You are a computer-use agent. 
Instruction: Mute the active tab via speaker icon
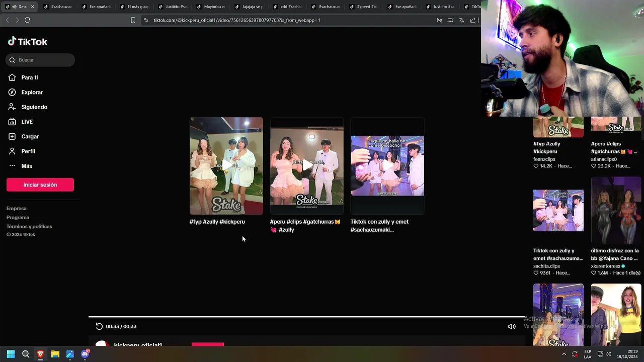coord(14,7)
